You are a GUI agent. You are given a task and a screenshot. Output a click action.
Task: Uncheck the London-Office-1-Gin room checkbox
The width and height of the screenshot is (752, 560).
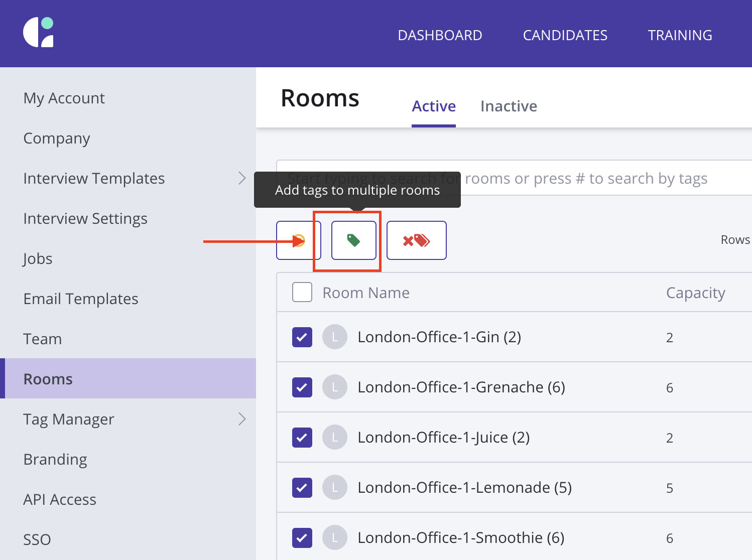(302, 337)
